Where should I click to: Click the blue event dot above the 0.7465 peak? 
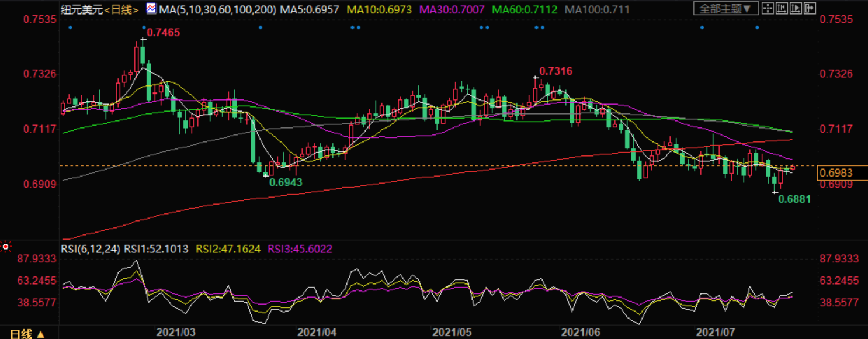pos(144,27)
